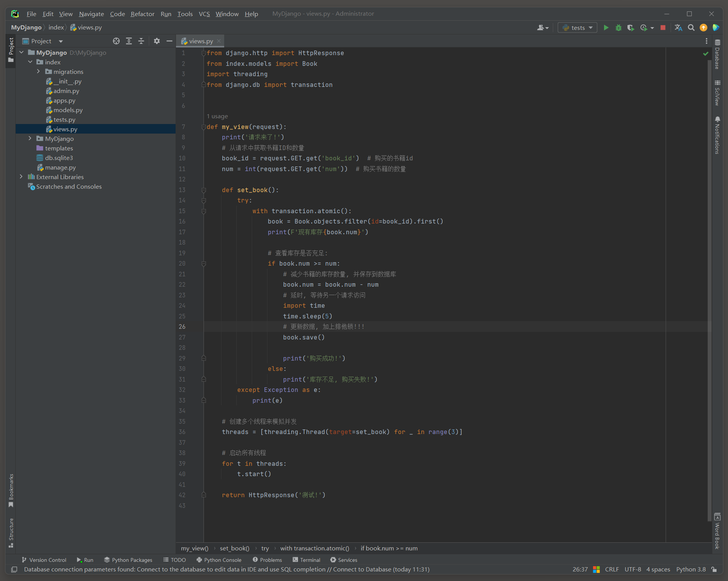Select manage.py in project tree
728x581 pixels.
point(60,167)
